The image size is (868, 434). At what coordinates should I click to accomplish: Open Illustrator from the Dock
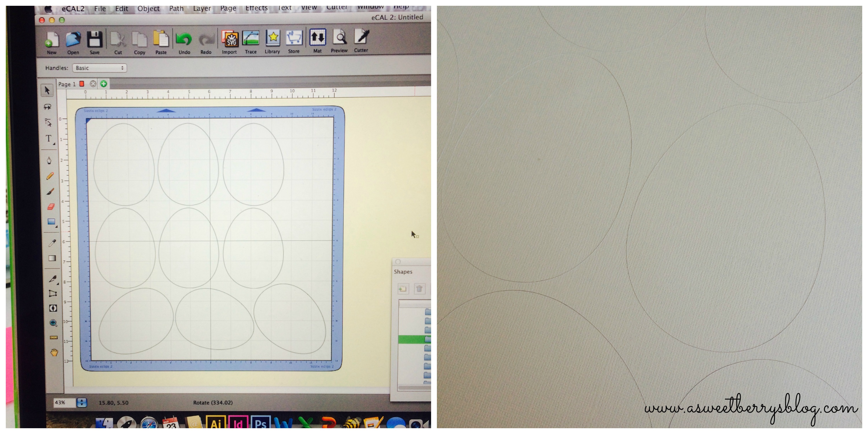[x=216, y=422]
